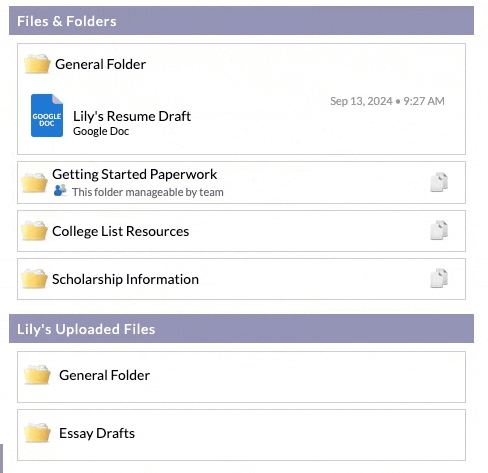The width and height of the screenshot is (488, 473).
Task: Collapse the General Folder under Files & Folders
Action: point(100,64)
